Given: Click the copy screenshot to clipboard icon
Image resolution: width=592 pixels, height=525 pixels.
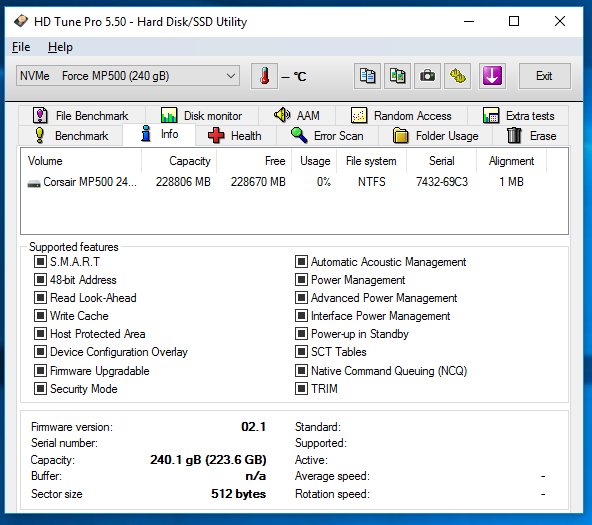Looking at the screenshot, I should click(397, 76).
